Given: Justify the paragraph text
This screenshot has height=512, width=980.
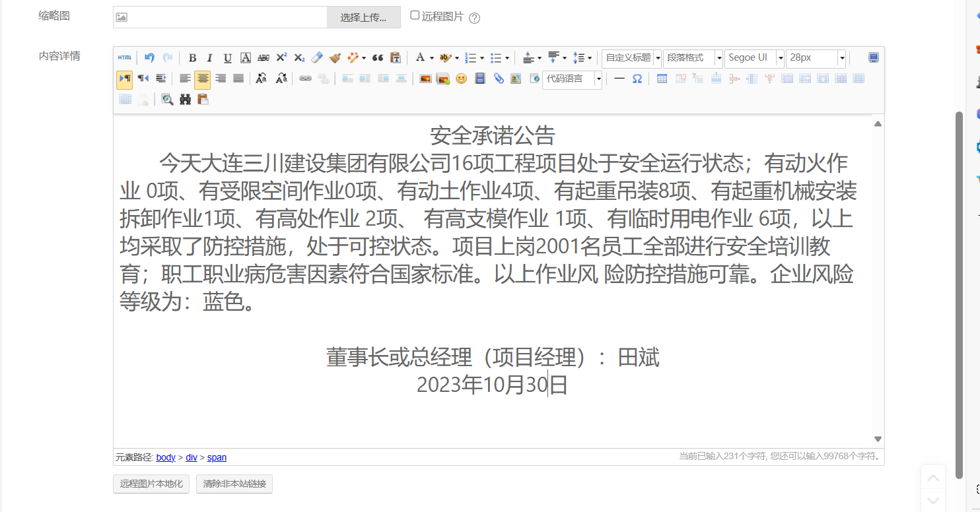Looking at the screenshot, I should point(238,79).
